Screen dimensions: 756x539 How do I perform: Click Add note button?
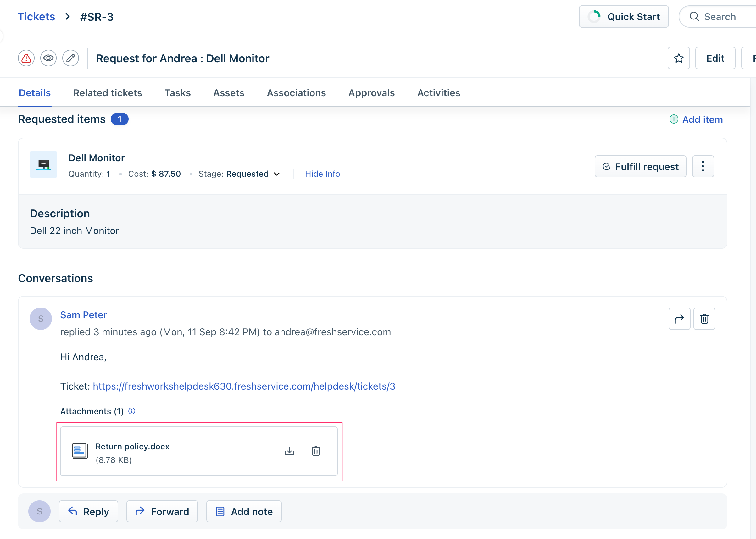click(x=244, y=511)
